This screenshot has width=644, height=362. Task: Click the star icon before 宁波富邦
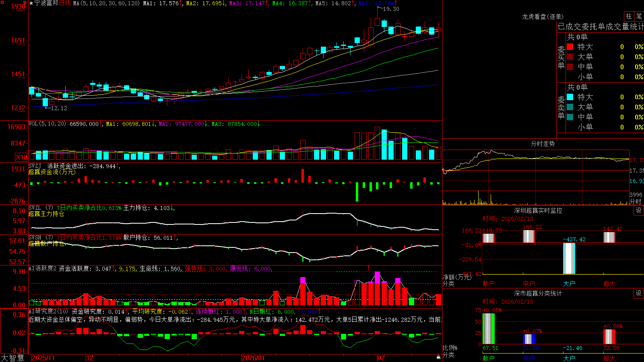31,3
